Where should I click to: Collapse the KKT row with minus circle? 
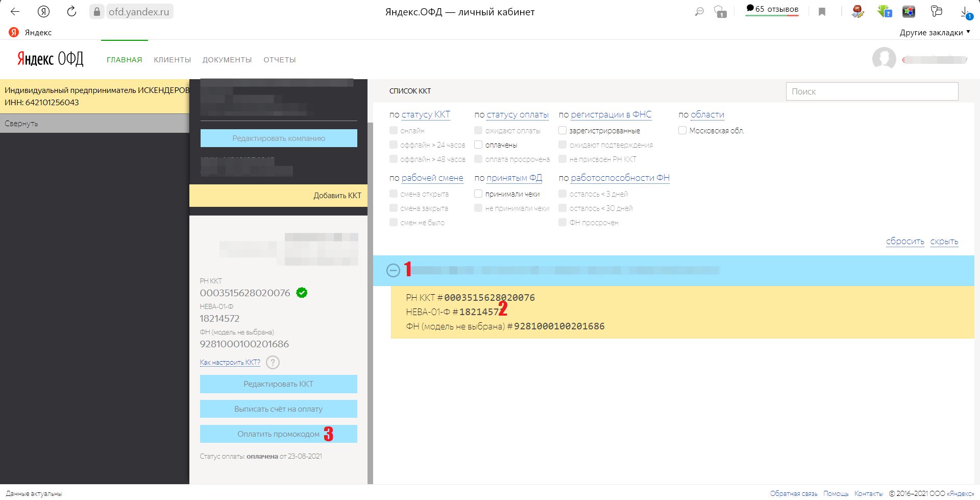[x=393, y=270]
